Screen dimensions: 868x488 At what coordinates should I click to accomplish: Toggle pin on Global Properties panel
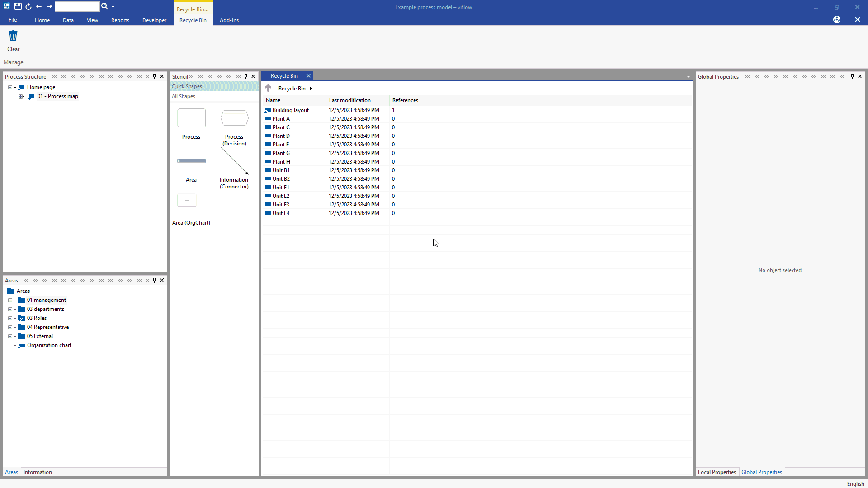click(852, 76)
